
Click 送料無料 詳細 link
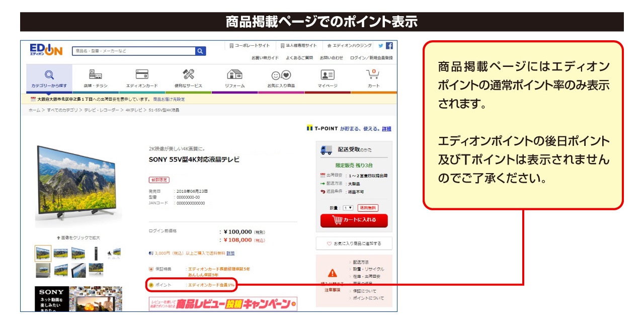tap(230, 253)
